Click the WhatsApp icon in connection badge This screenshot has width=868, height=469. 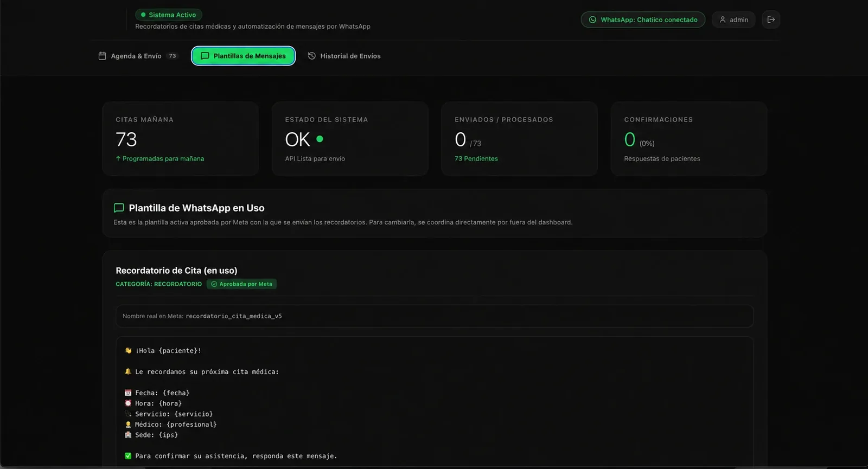(592, 20)
